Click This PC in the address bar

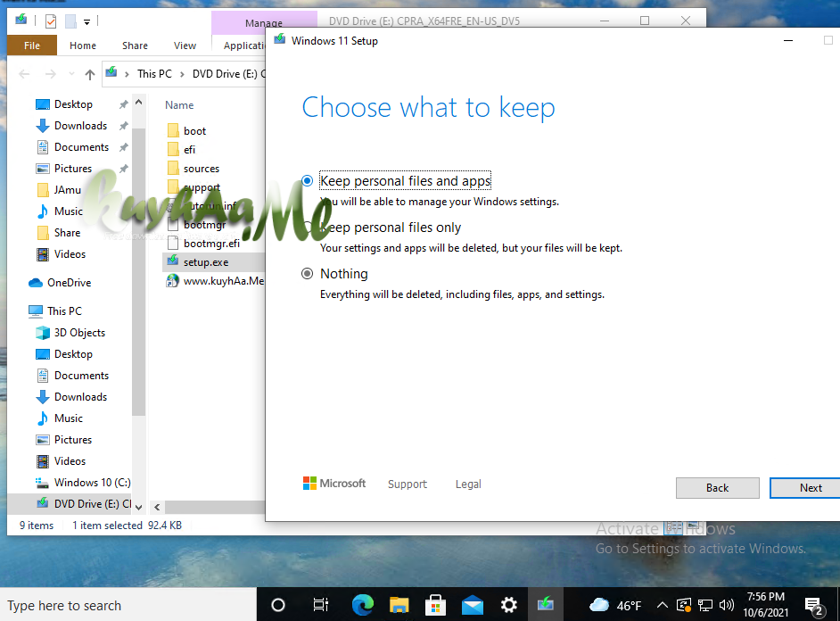(x=154, y=74)
